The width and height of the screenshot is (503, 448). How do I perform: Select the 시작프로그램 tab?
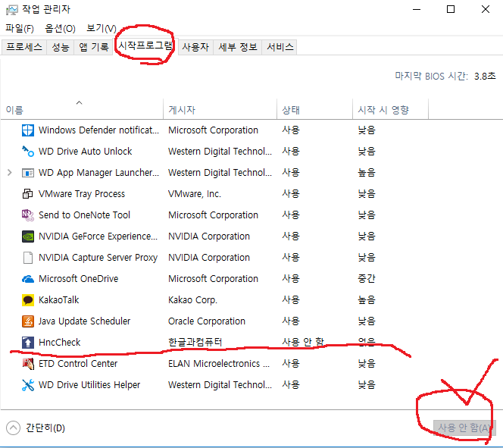coord(145,45)
